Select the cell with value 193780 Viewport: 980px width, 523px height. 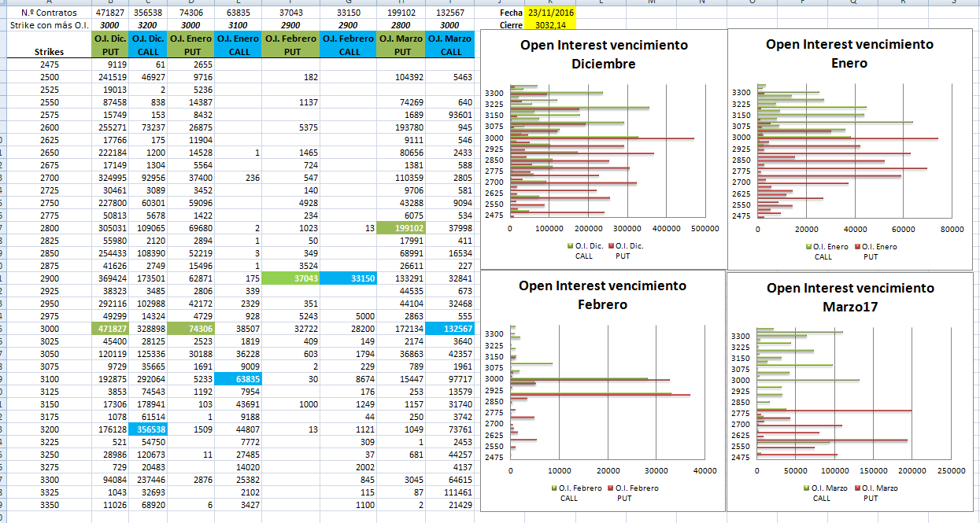pyautogui.click(x=401, y=127)
